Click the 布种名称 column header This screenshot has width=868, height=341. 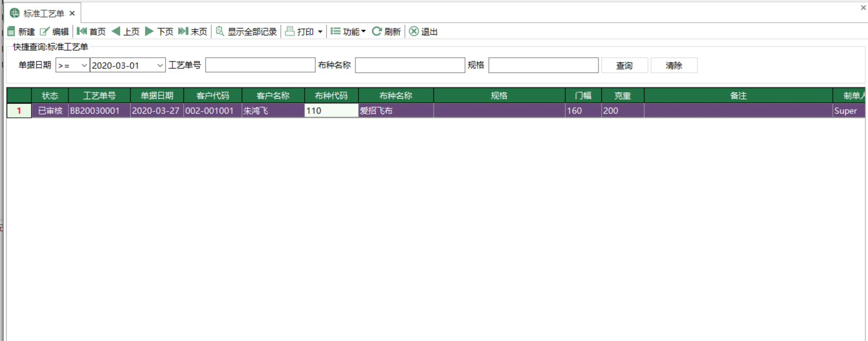(x=396, y=96)
